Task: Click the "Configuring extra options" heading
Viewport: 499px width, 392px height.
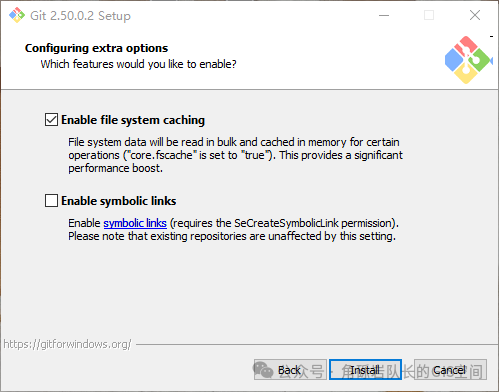Action: click(x=96, y=48)
